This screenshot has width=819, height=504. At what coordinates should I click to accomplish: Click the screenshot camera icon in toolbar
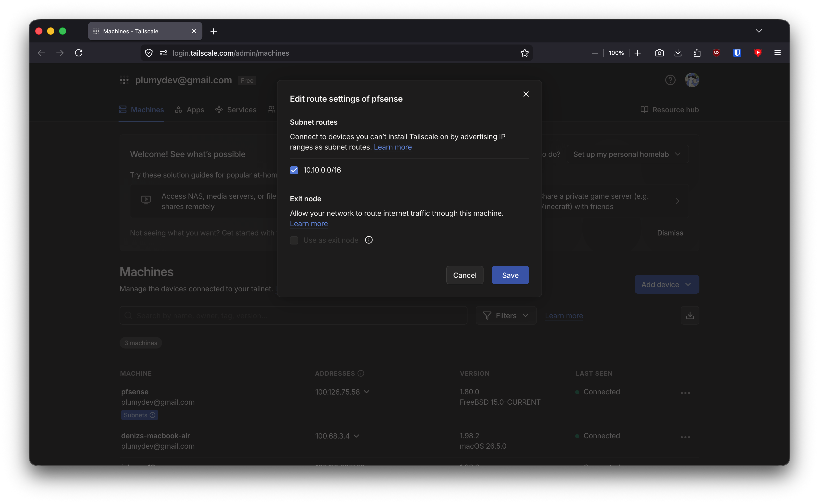pos(659,53)
